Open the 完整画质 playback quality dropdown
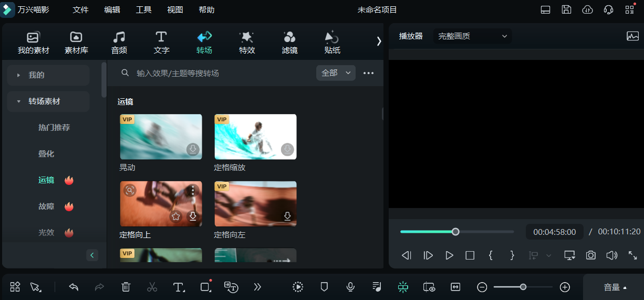 tap(473, 36)
